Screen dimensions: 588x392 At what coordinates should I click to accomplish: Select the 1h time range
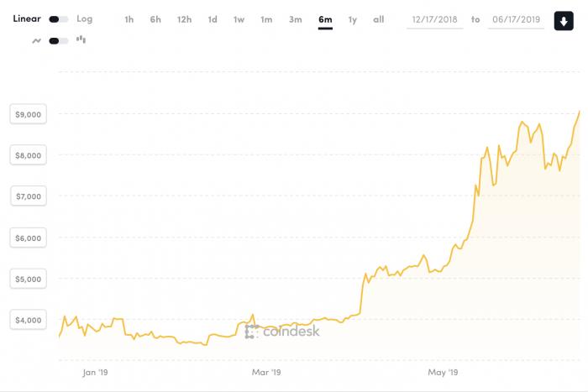click(129, 19)
